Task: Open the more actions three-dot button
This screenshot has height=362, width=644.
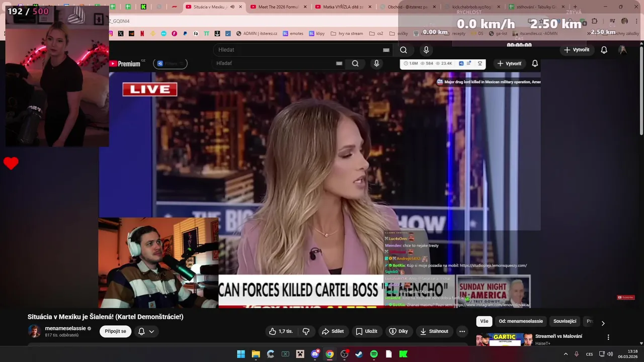Action: point(462,331)
